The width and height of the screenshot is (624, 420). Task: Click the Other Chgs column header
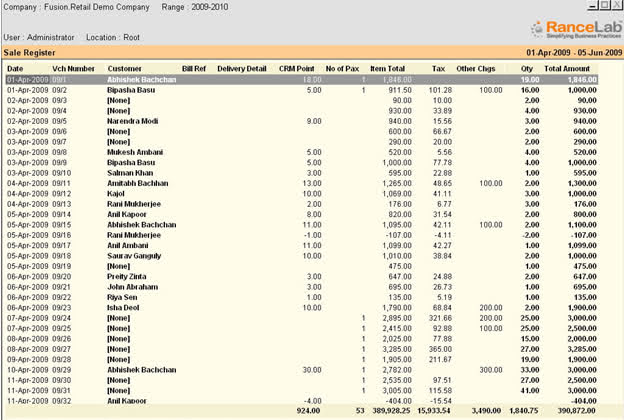tap(476, 68)
